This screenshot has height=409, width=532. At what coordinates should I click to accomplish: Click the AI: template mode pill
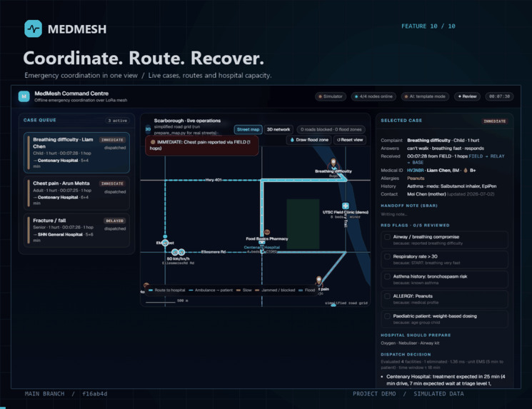[x=425, y=96]
